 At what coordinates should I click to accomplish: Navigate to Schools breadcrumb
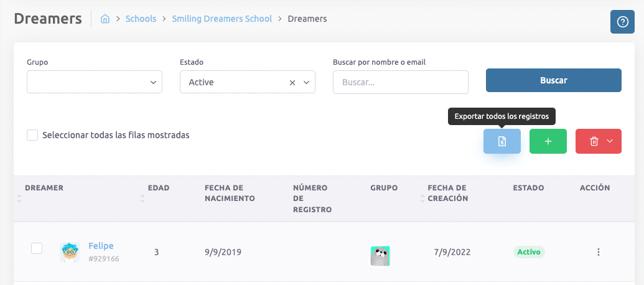coord(141,19)
